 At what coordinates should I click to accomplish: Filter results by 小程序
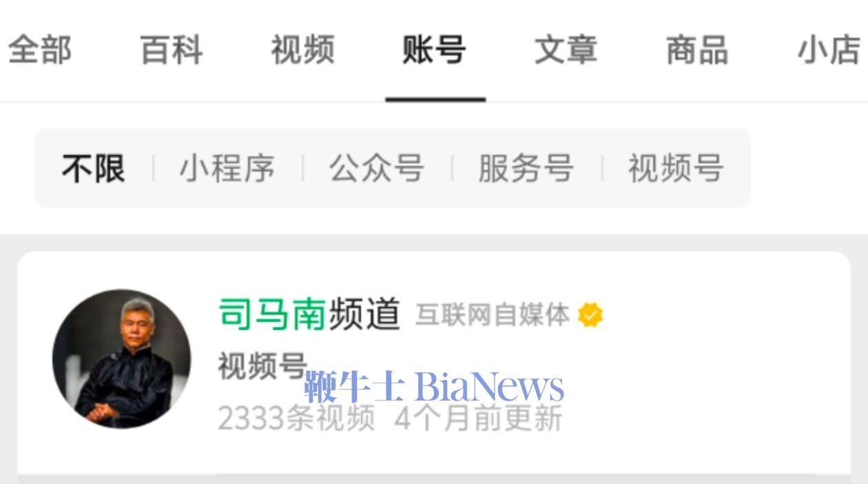(x=227, y=168)
